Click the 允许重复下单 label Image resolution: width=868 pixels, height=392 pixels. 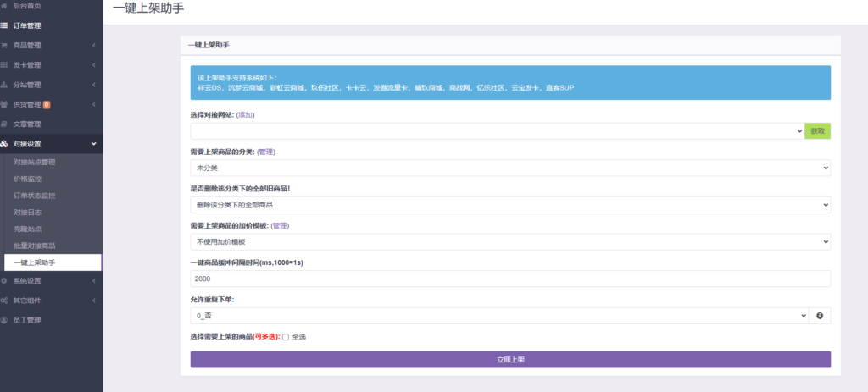[x=212, y=299]
